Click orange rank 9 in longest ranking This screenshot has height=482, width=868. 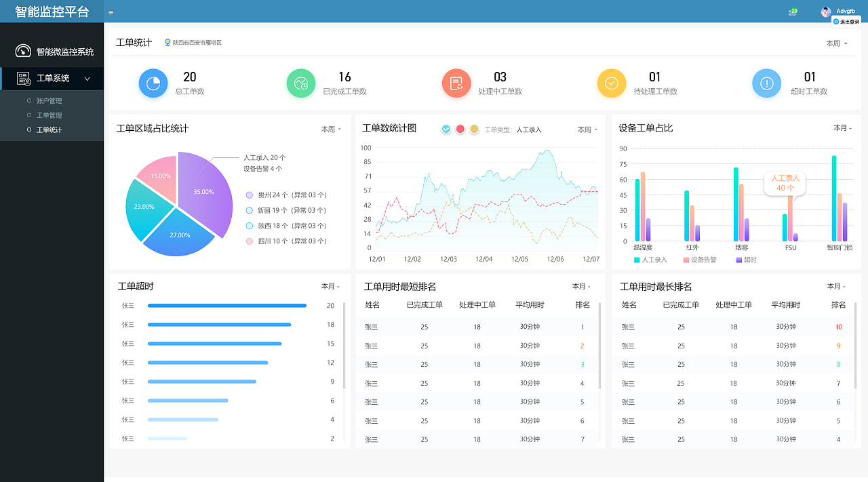click(839, 346)
